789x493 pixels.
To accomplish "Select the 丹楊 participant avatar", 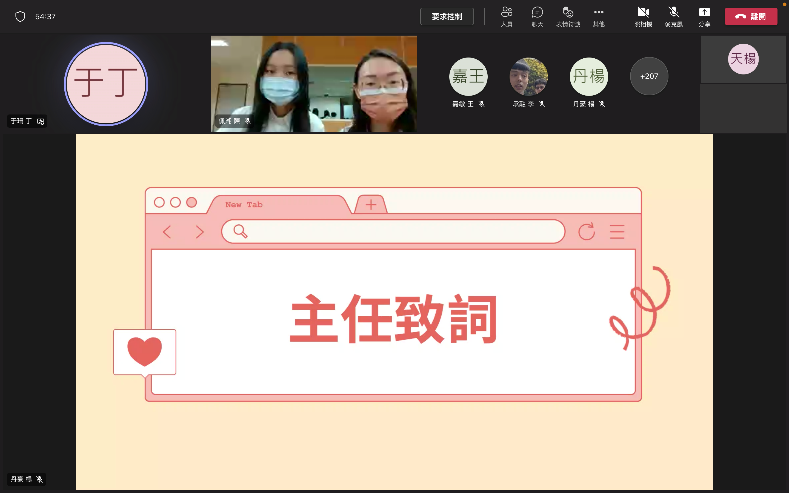I will pyautogui.click(x=588, y=76).
